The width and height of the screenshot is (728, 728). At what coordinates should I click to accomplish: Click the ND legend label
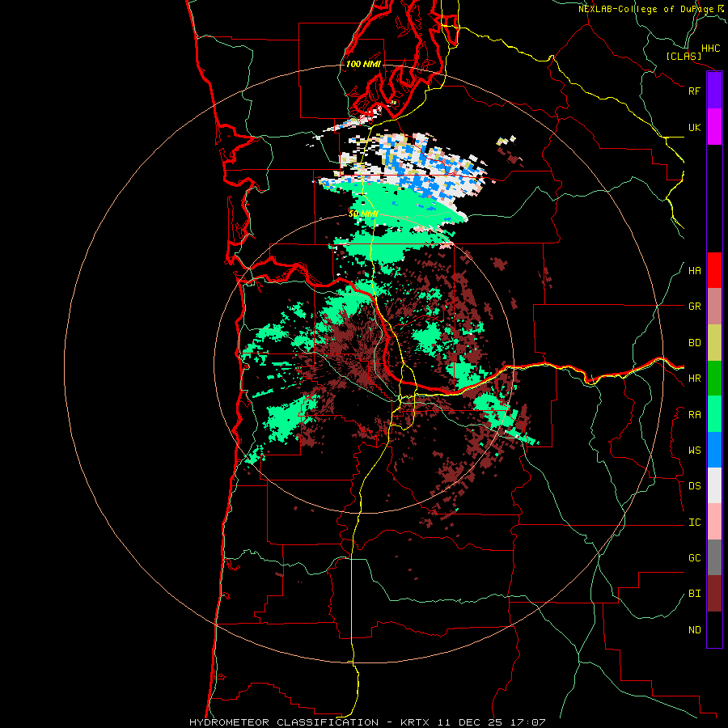[694, 630]
